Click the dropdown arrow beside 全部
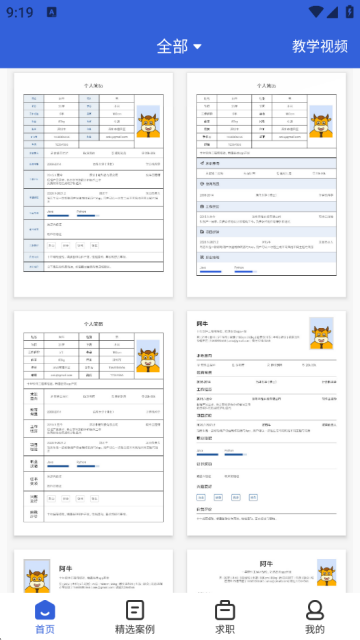Screen dimensions: 360x640 (197, 47)
